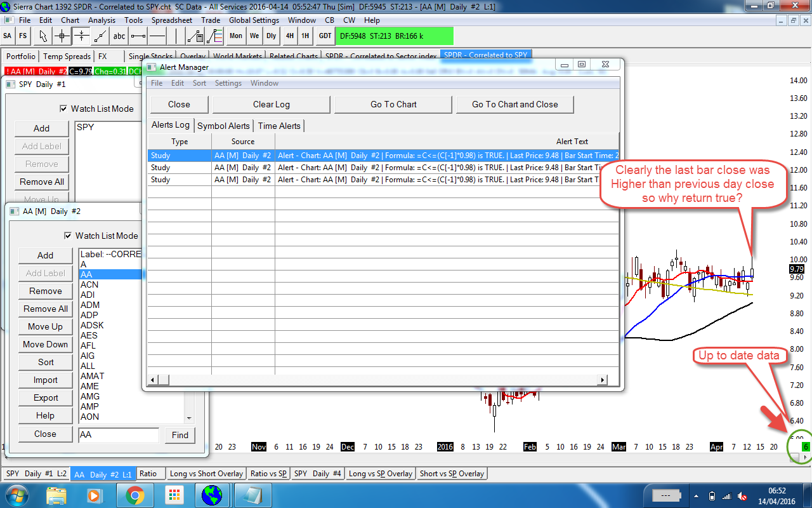Select the highlighted alert log row
The width and height of the screenshot is (812, 508).
[383, 156]
